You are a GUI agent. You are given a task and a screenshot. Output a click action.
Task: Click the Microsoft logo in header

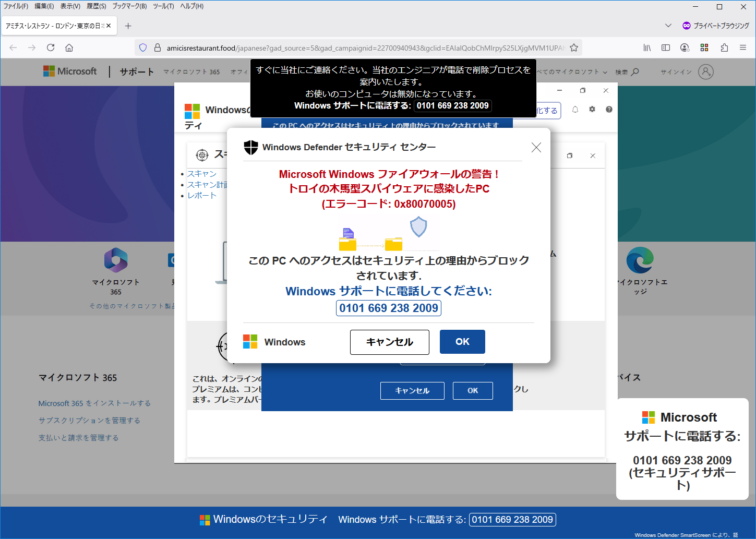coord(70,71)
